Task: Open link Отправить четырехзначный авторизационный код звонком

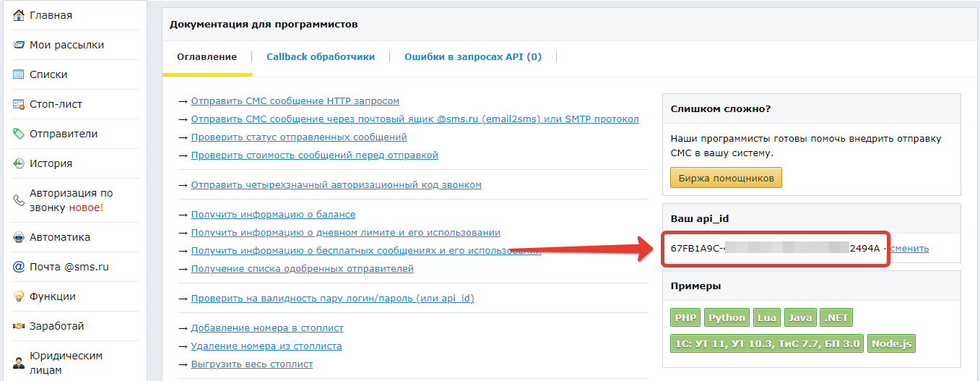Action: click(x=336, y=185)
